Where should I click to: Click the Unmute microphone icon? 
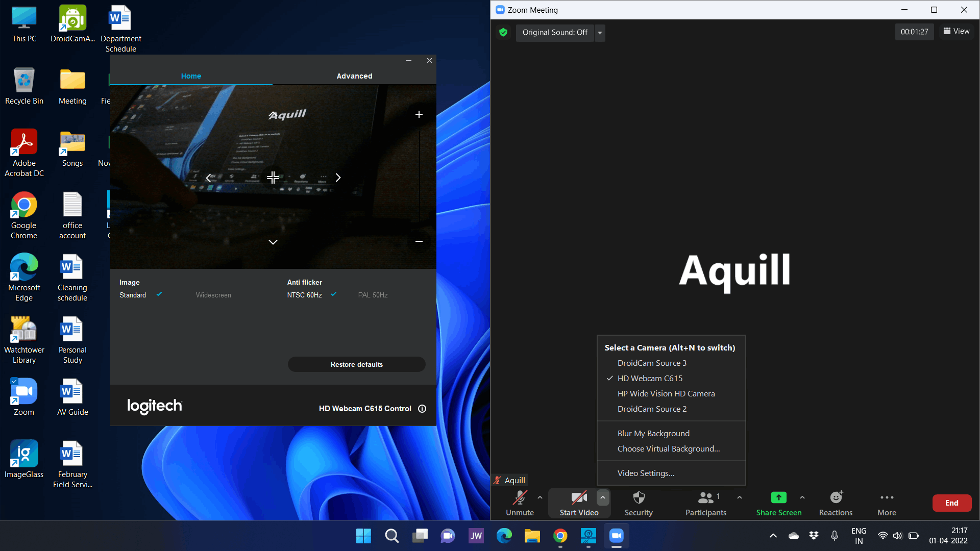pos(520,498)
